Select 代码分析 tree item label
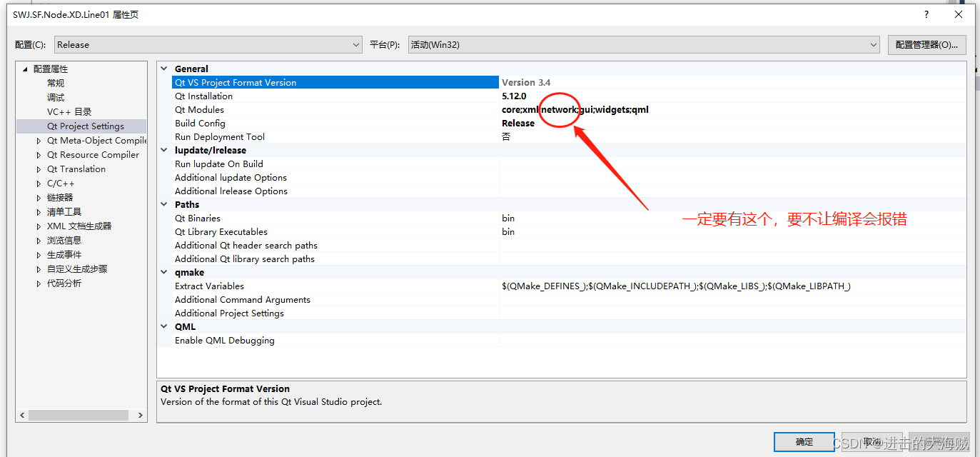Image resolution: width=980 pixels, height=457 pixels. click(x=64, y=283)
